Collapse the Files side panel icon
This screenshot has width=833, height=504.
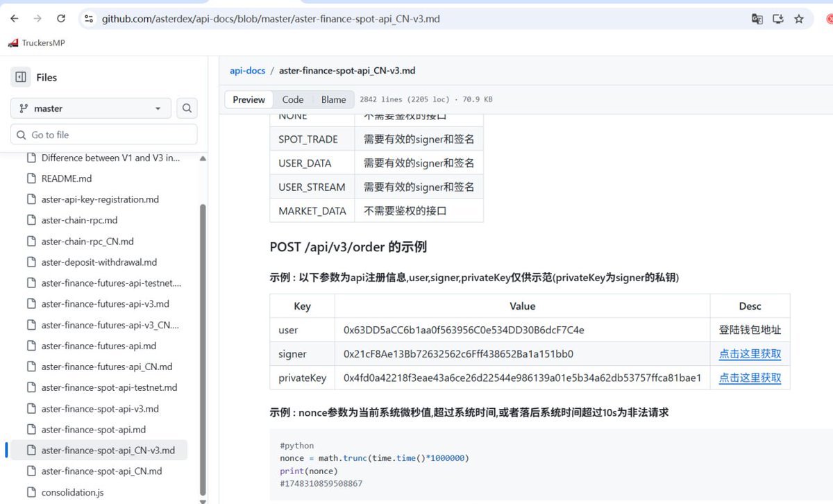coord(21,77)
